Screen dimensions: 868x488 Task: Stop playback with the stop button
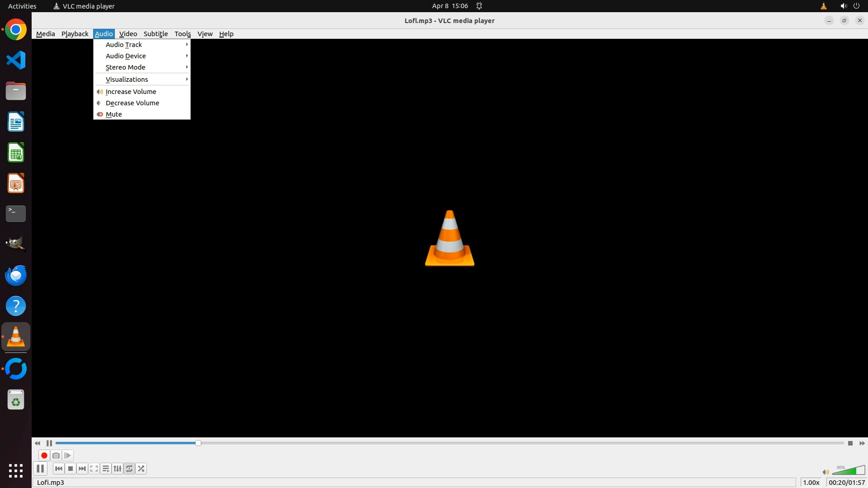tap(71, 469)
